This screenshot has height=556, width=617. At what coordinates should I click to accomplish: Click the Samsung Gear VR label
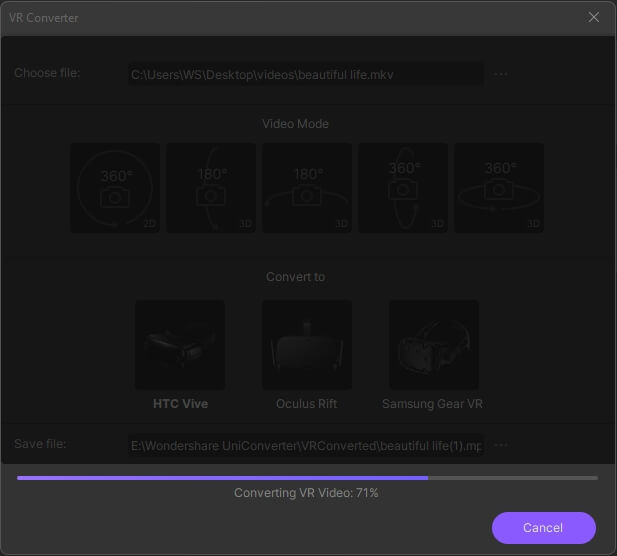point(433,404)
